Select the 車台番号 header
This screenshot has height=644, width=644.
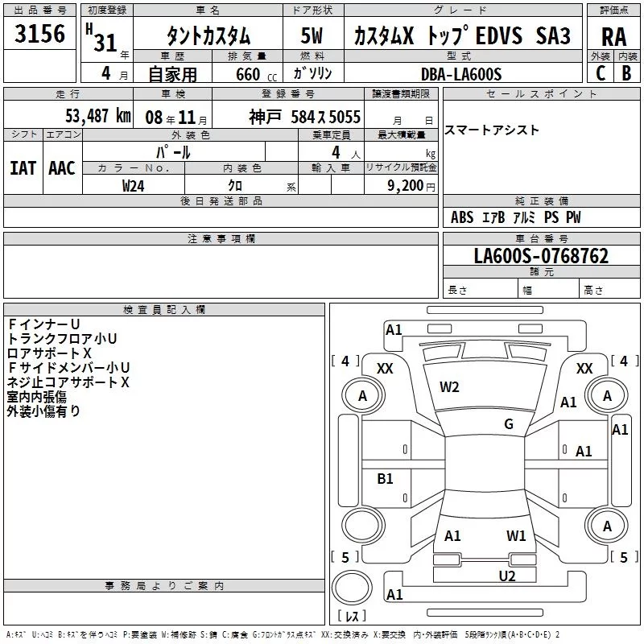point(541,238)
